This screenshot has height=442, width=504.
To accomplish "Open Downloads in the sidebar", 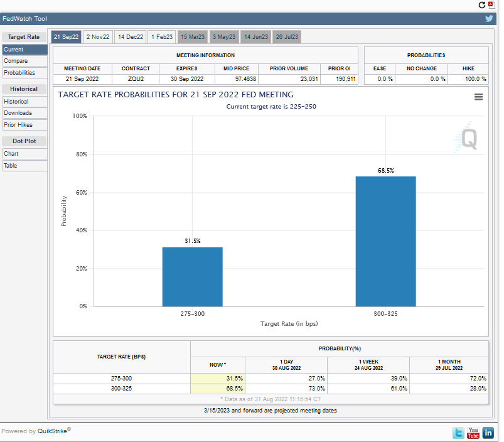I will 24,113.
